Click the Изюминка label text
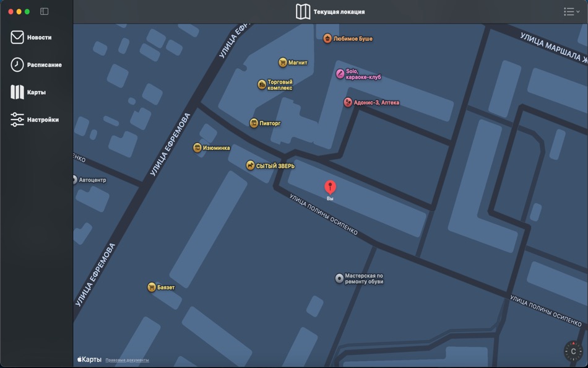Viewport: 588px width, 368px height. coord(217,148)
